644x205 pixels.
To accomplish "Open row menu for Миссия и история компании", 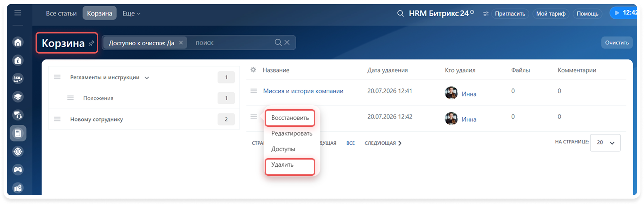I will (253, 91).
